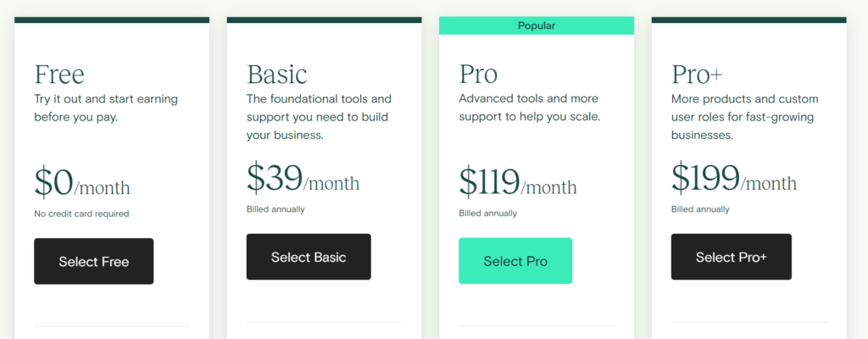This screenshot has height=339, width=868.
Task: Click Billed annually under the Pro price
Action: (487, 214)
